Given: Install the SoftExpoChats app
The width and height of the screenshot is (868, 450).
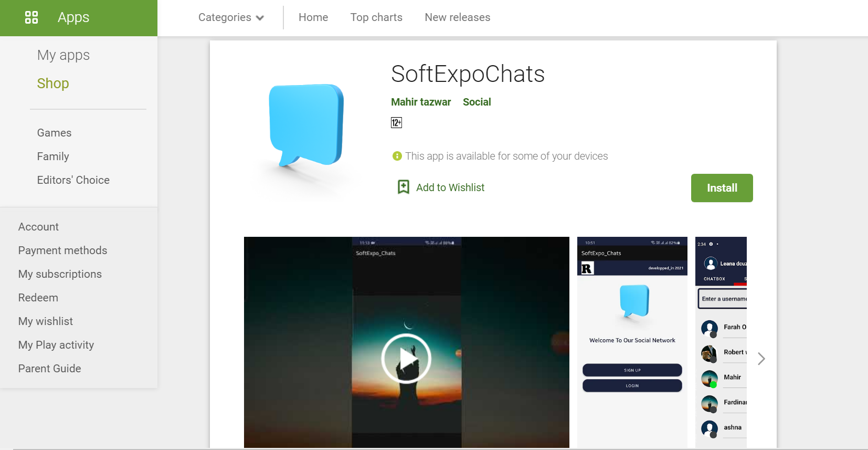Looking at the screenshot, I should coord(722,188).
